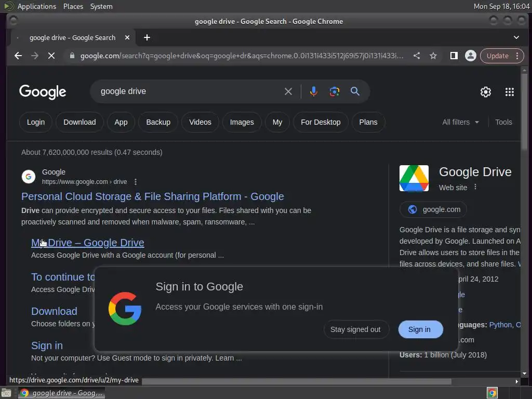This screenshot has width=532, height=399.
Task: Expand the tab search chevron
Action: [516, 37]
